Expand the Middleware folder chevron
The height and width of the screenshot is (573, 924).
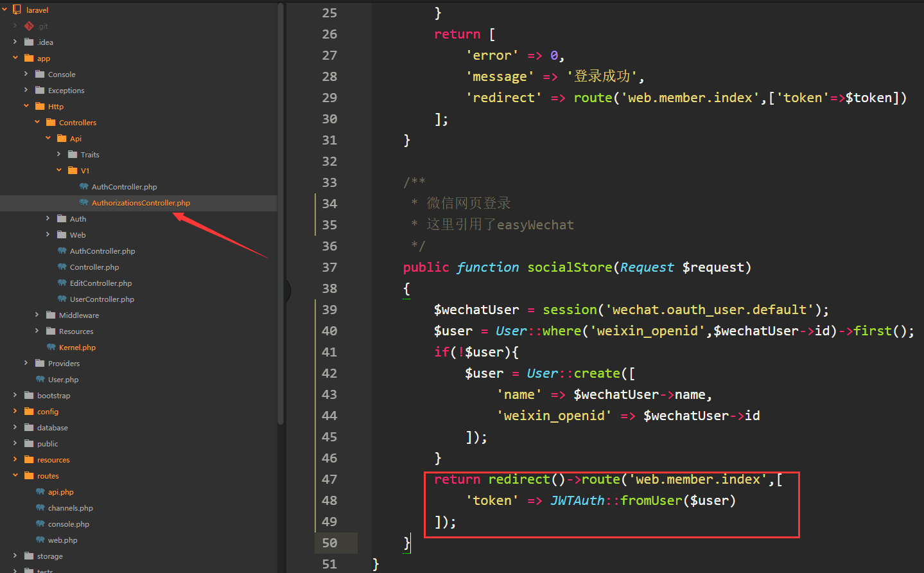(x=37, y=315)
